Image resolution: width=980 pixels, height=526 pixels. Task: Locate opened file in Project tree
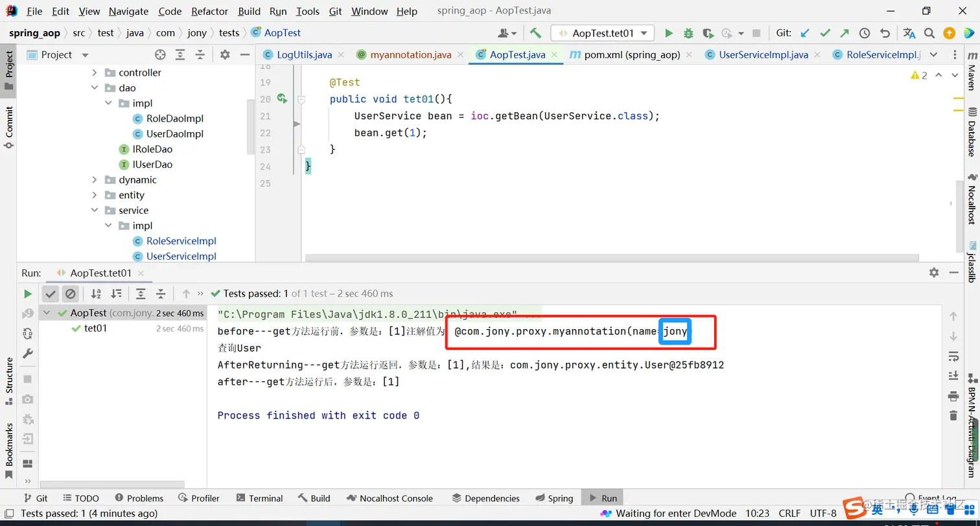tap(160, 55)
